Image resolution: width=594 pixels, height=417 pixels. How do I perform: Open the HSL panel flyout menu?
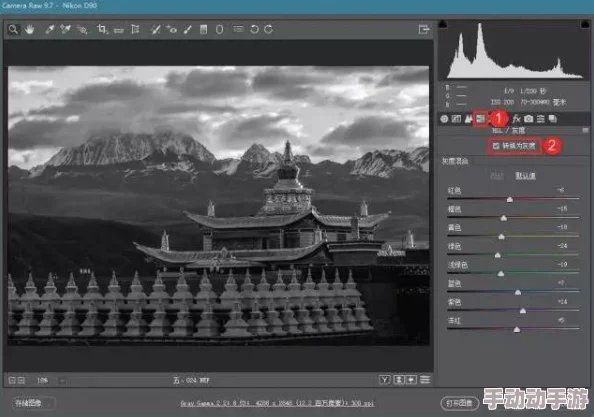[585, 130]
